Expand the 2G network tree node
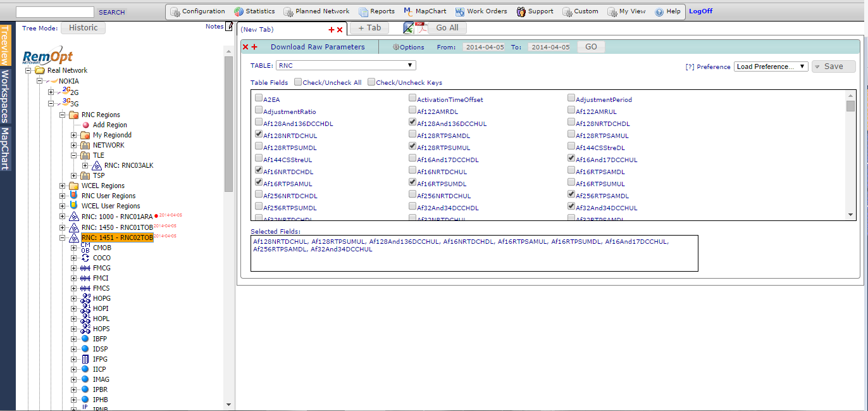868x411 pixels. (x=51, y=92)
